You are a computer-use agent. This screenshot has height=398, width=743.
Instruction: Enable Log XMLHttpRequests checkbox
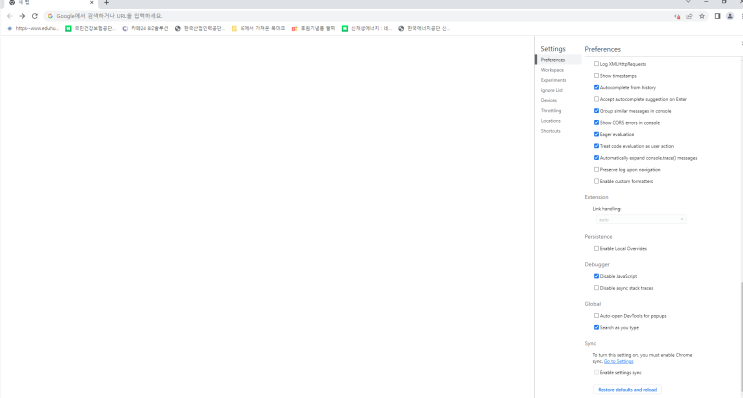[597, 63]
